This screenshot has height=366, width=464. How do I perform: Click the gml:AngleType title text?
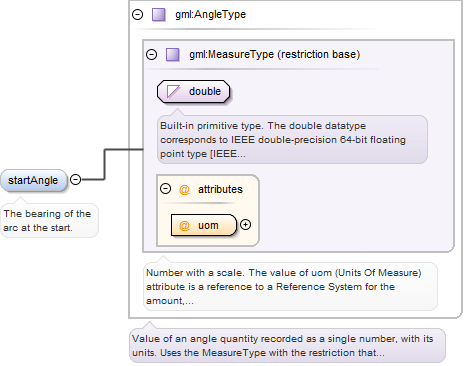211,15
